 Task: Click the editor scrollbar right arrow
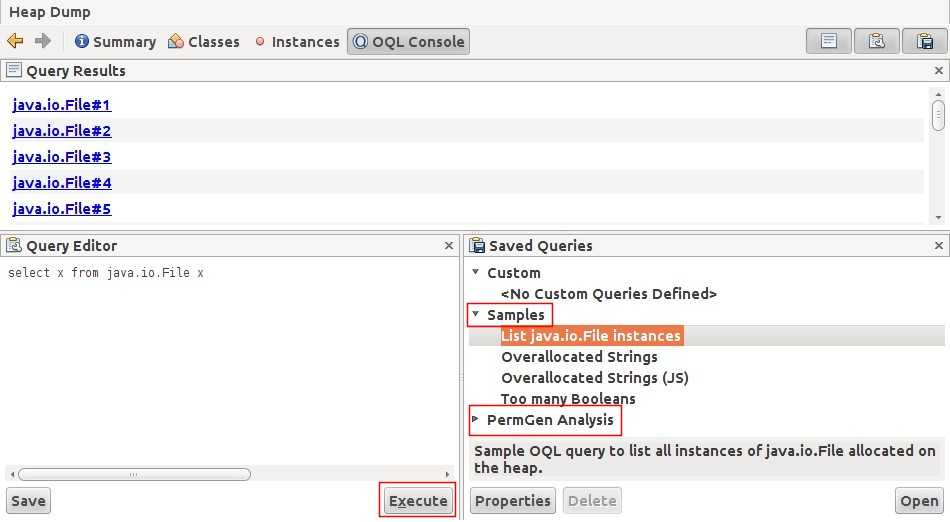(447, 474)
